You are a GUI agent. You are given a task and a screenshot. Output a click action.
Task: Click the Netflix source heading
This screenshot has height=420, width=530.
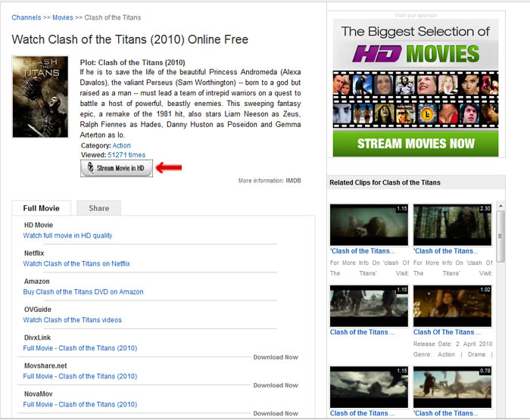pyautogui.click(x=34, y=253)
